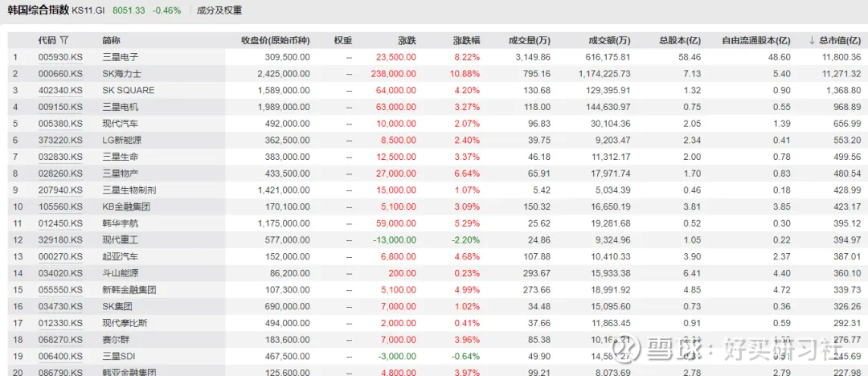Click turnover value 1,174,225.73
This screenshot has height=376, width=868.
point(604,74)
